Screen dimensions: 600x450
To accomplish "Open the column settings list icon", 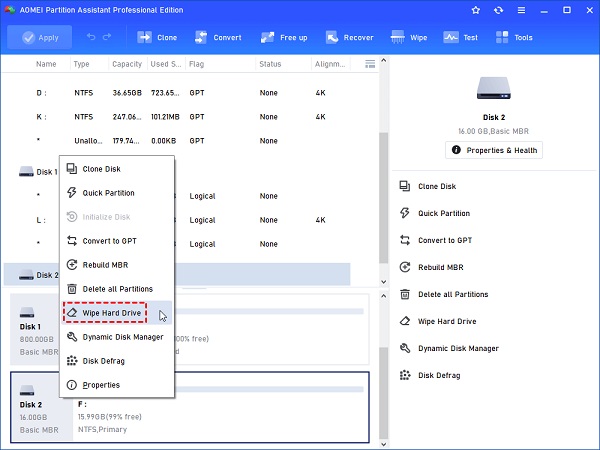I will click(x=370, y=64).
